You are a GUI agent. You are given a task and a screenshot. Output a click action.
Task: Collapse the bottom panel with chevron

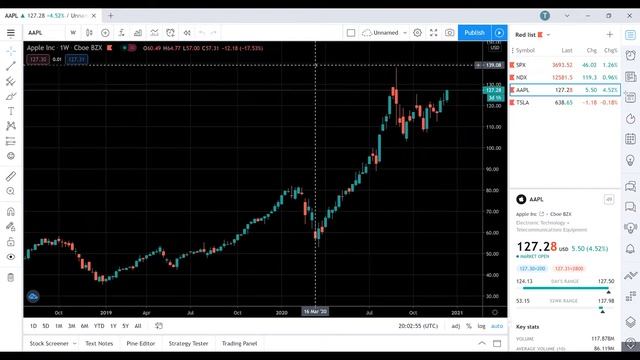pyautogui.click(x=482, y=343)
